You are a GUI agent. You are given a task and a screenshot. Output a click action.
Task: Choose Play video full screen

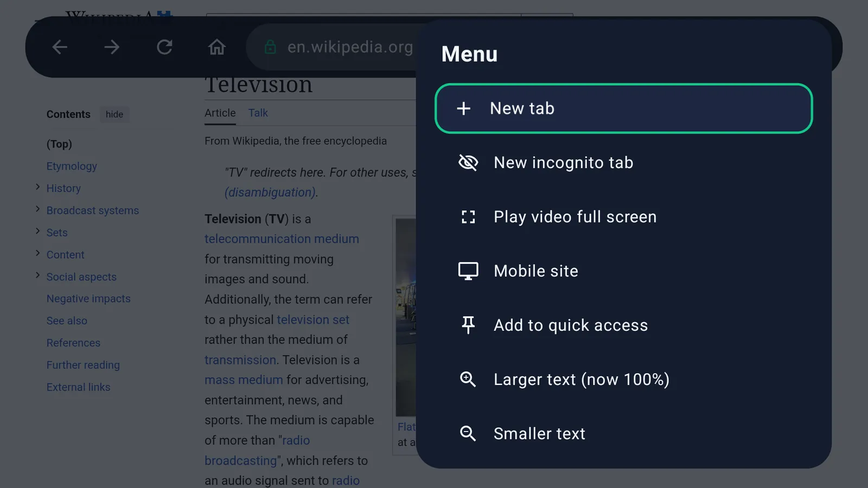(x=624, y=217)
